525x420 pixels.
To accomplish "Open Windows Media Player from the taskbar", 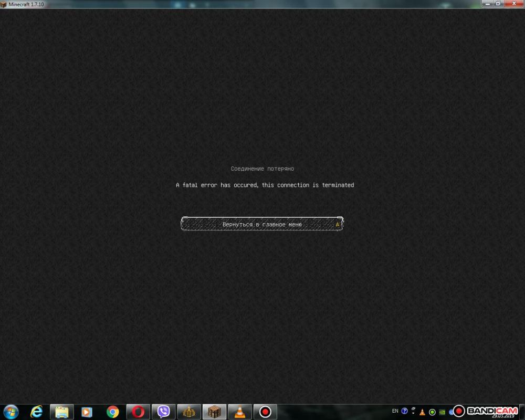I will (87, 412).
